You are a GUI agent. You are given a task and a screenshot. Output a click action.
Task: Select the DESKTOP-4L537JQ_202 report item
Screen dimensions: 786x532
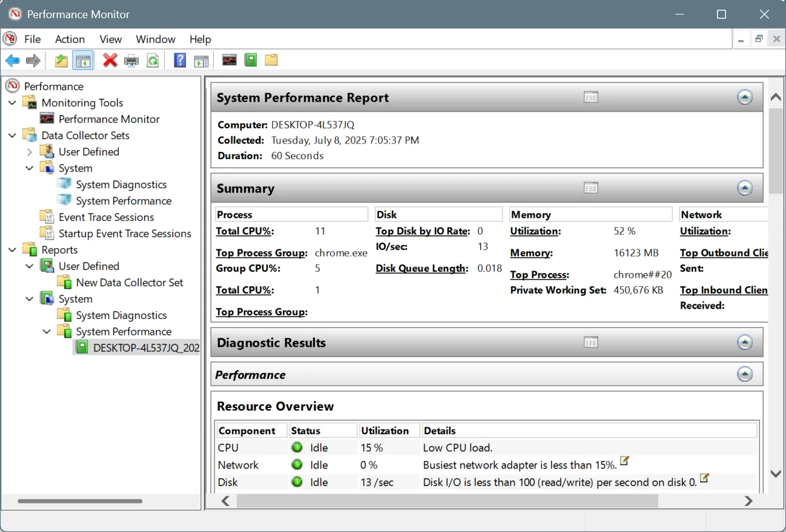tap(146, 348)
